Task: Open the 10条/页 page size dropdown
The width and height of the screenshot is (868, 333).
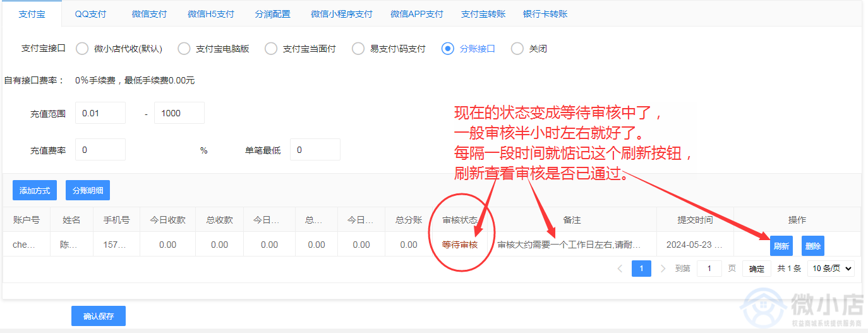Action: tap(831, 269)
